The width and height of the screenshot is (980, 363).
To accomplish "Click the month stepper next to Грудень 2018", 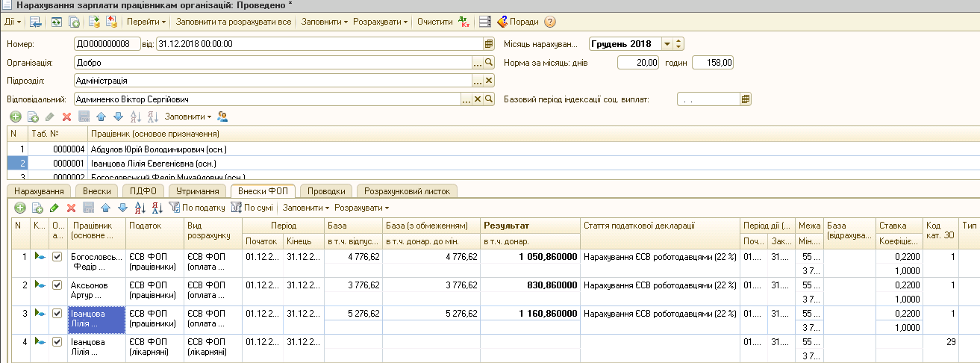I will tap(679, 44).
